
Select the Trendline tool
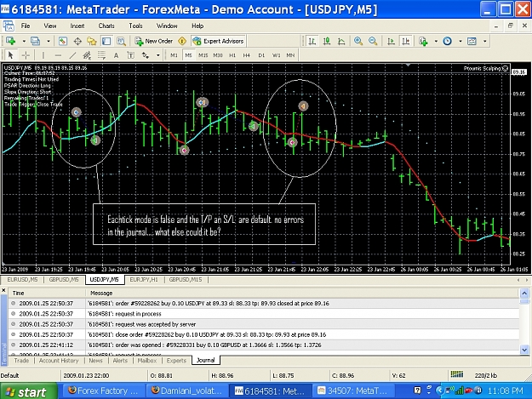[72, 55]
